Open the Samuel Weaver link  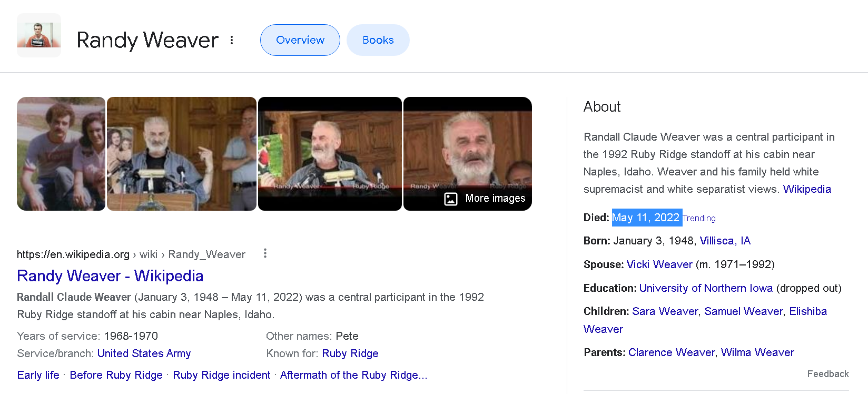tap(743, 311)
